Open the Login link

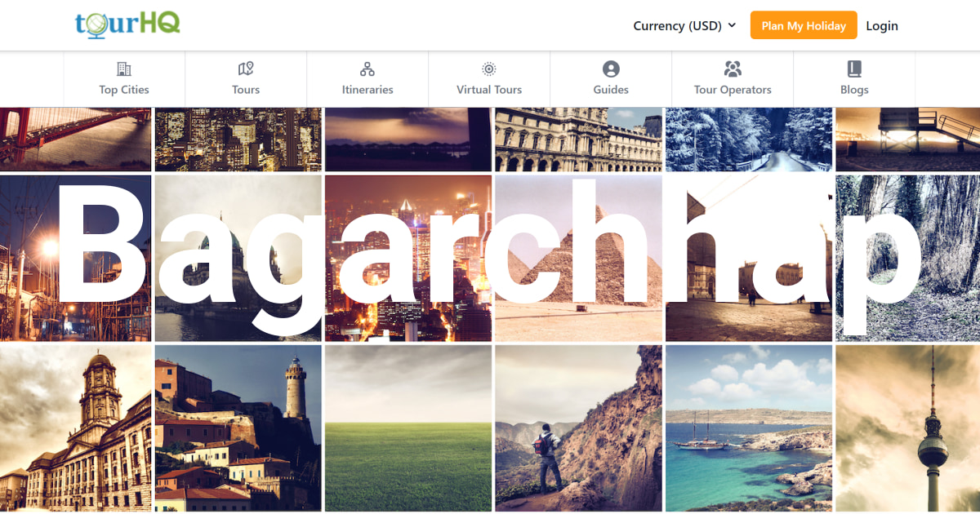click(x=882, y=25)
